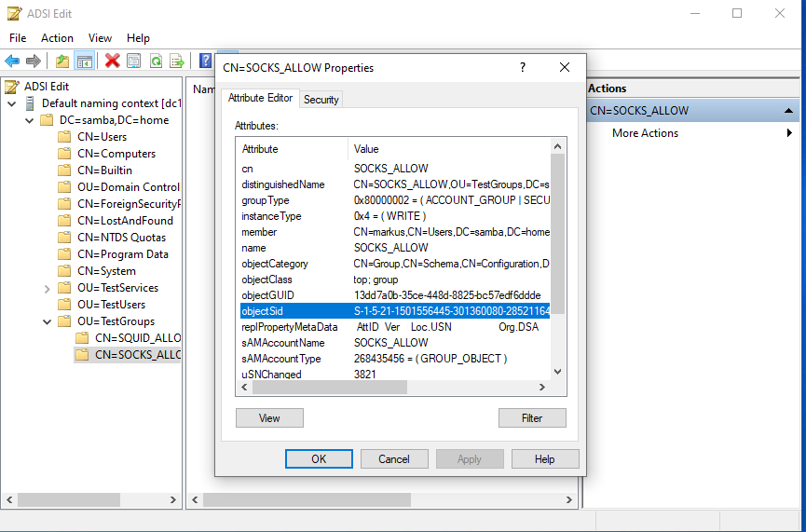
Task: Select CN=NTDS Quotas in the tree
Action: pos(121,238)
